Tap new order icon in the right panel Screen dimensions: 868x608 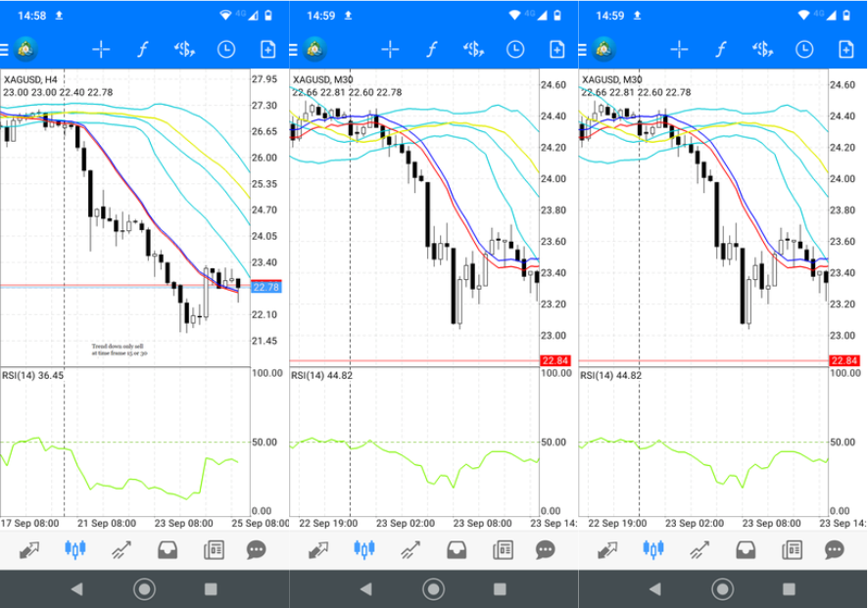tap(845, 50)
